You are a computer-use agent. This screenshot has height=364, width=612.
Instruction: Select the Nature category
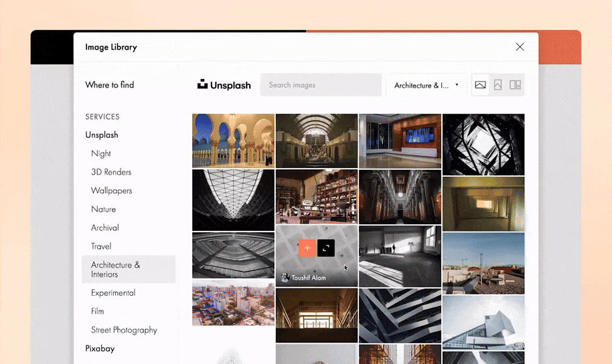[x=103, y=209]
